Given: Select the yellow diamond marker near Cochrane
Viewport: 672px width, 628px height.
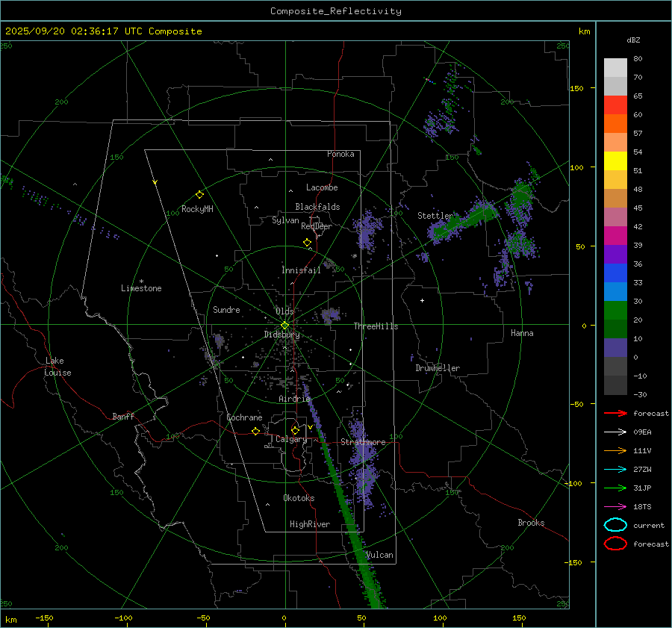Looking at the screenshot, I should pyautogui.click(x=255, y=432).
